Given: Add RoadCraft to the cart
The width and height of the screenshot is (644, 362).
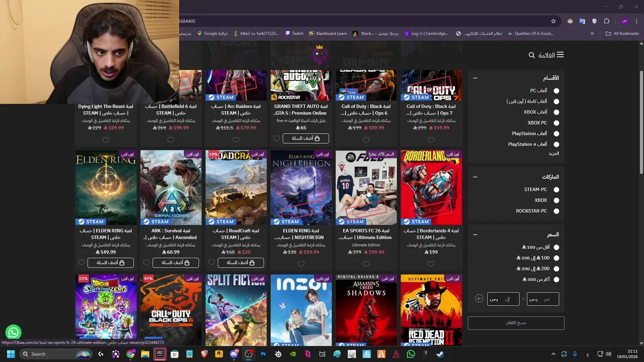Looking at the screenshot, I should click(240, 262).
